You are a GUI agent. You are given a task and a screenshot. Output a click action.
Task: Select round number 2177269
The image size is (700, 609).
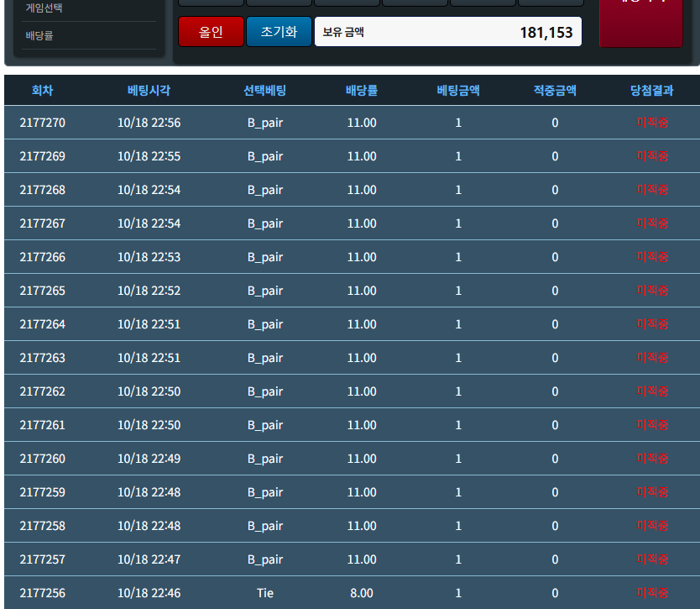pos(43,156)
